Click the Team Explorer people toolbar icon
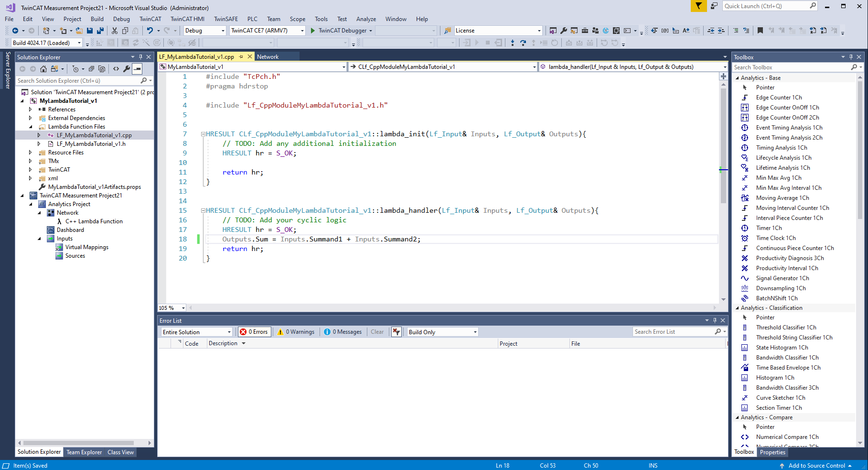The width and height of the screenshot is (868, 470). (x=595, y=31)
